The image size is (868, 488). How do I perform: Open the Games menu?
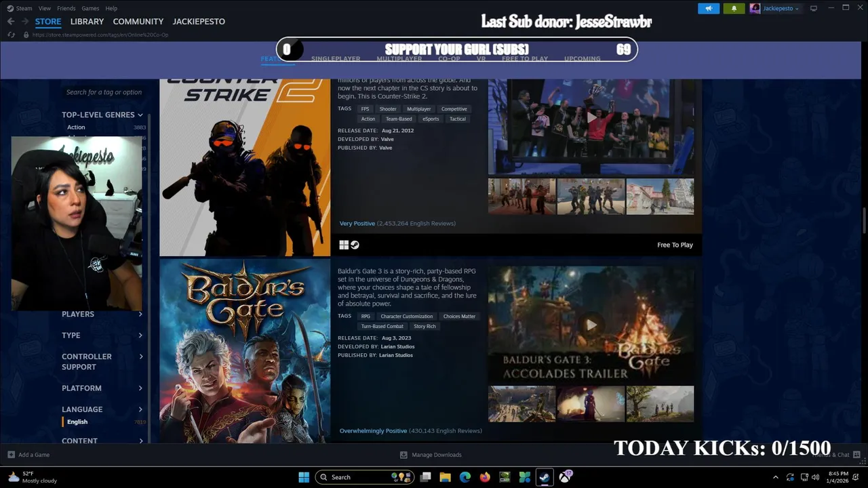pos(90,8)
